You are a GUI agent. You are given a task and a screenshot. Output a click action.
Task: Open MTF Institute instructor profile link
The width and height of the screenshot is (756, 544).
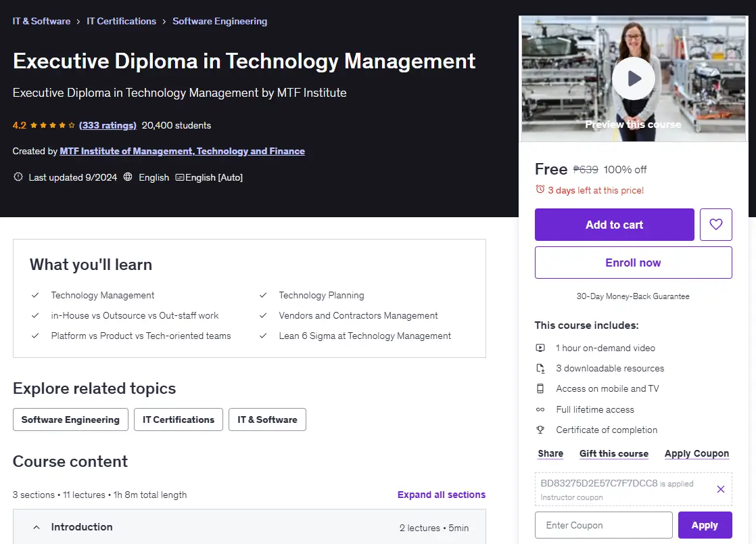pyautogui.click(x=183, y=151)
